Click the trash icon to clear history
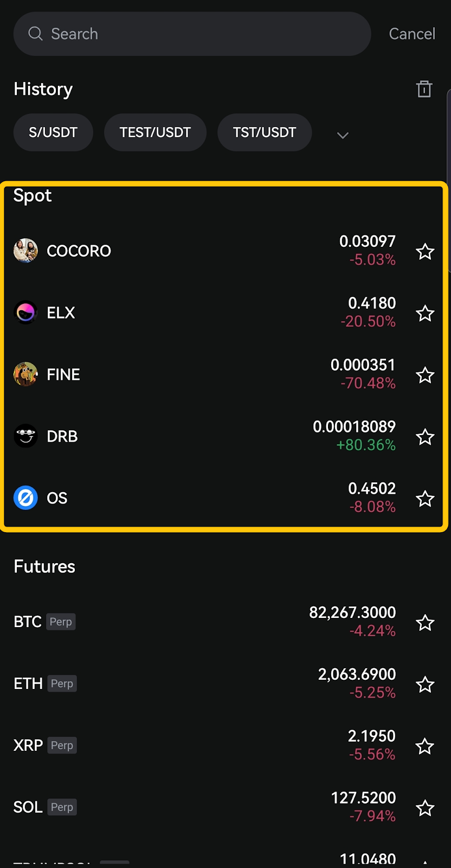The height and width of the screenshot is (868, 451). pyautogui.click(x=424, y=89)
